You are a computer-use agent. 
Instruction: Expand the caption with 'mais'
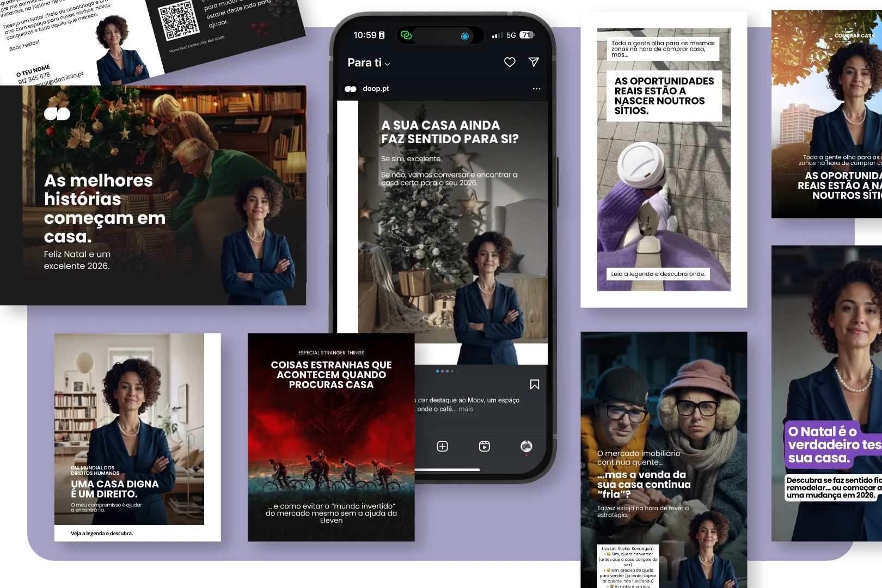pos(466,409)
